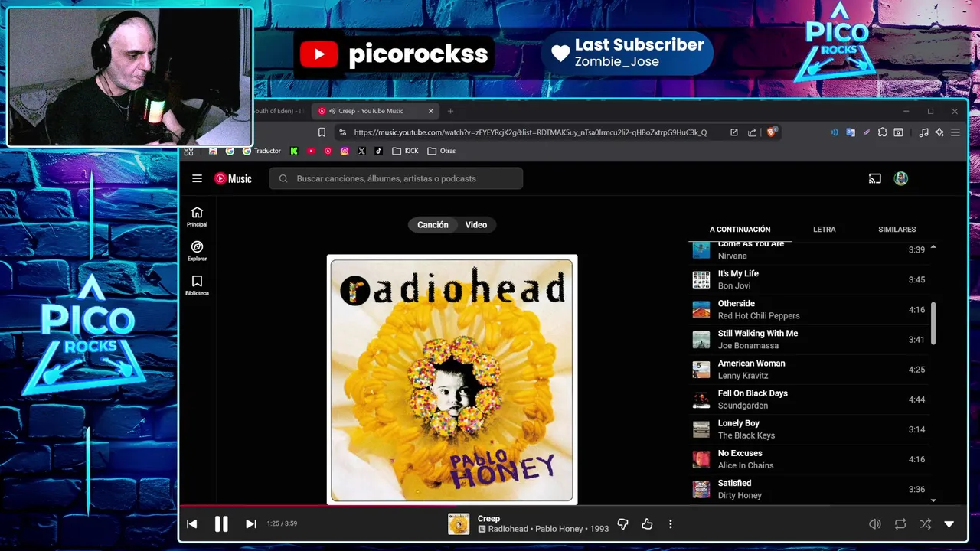Viewport: 980px width, 551px height.
Task: Switch to Canción mode
Action: 433,224
